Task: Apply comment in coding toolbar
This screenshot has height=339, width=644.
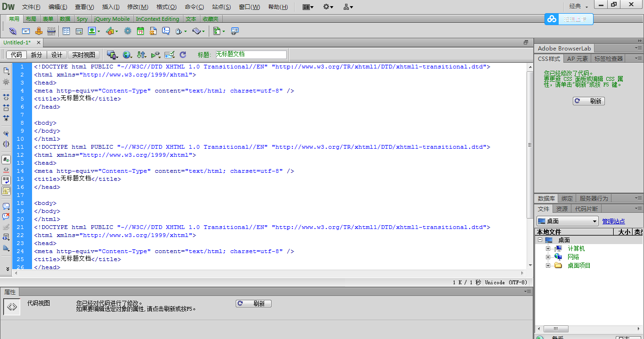Action: pos(6,206)
